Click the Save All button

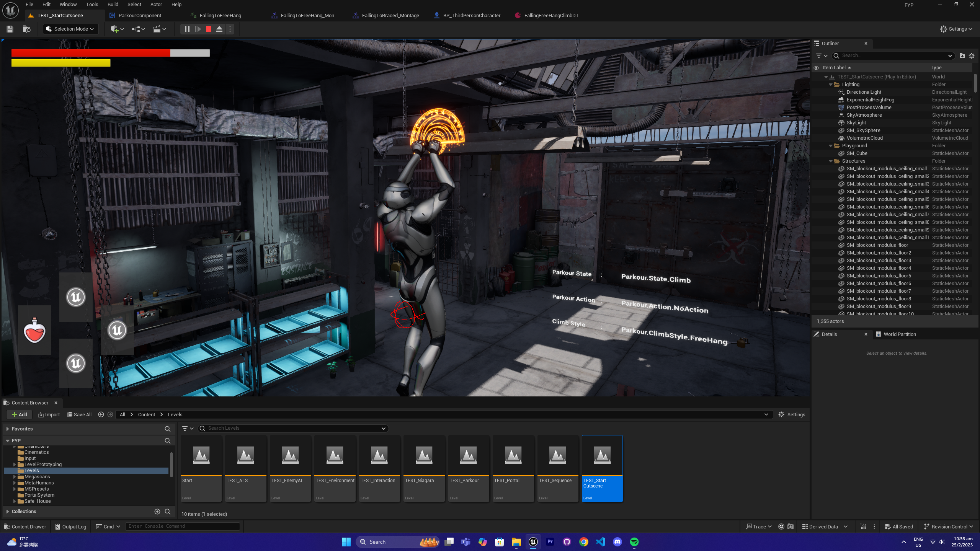[79, 415]
